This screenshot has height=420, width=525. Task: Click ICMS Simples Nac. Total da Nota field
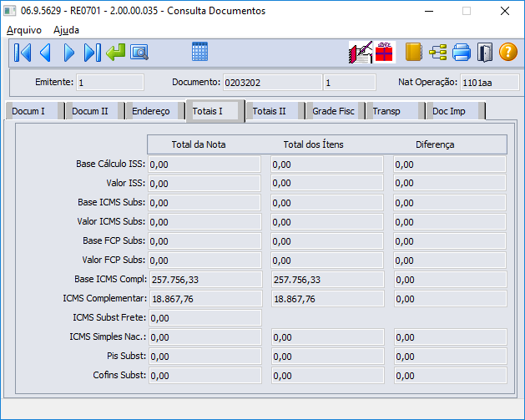click(205, 337)
